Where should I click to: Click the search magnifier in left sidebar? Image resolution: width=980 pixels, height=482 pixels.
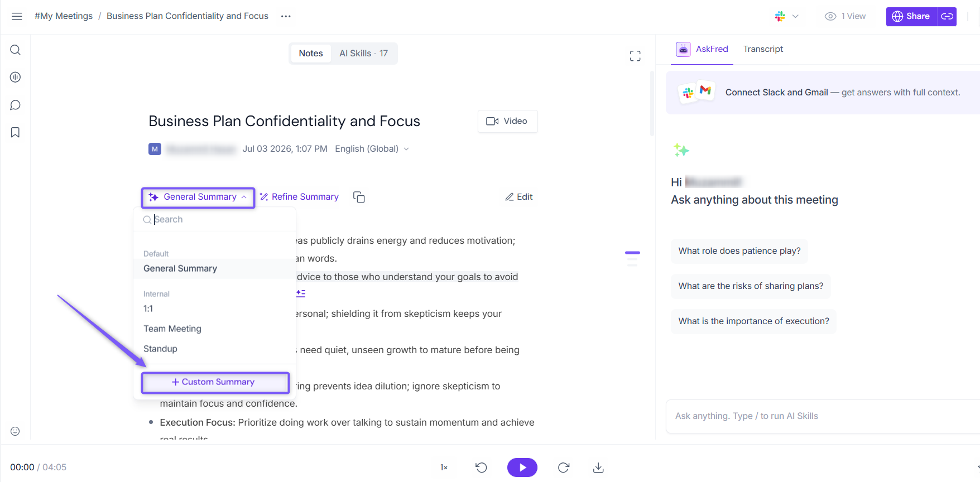pyautogui.click(x=16, y=50)
